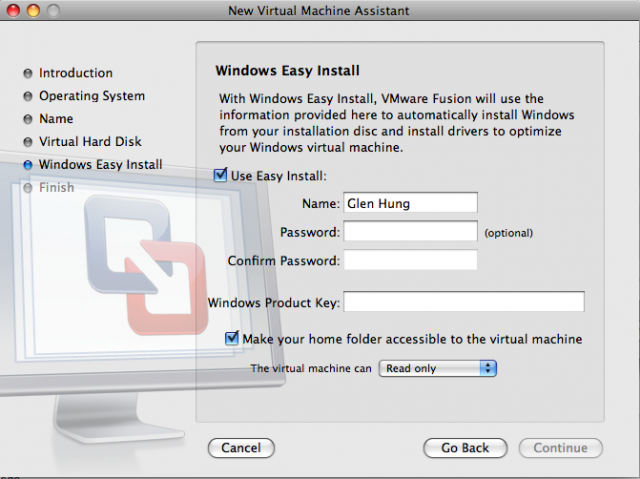
Task: Focus the Confirm Password field
Action: [x=410, y=260]
